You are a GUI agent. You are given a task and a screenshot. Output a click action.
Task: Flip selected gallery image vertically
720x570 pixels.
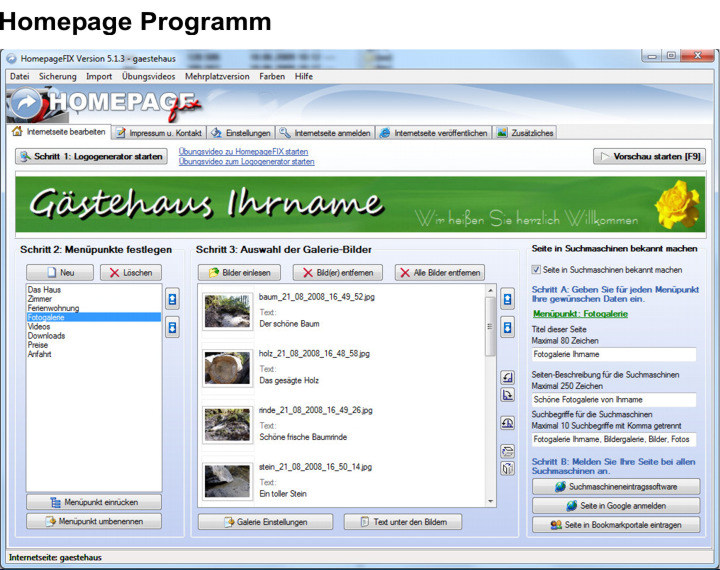pos(507,451)
